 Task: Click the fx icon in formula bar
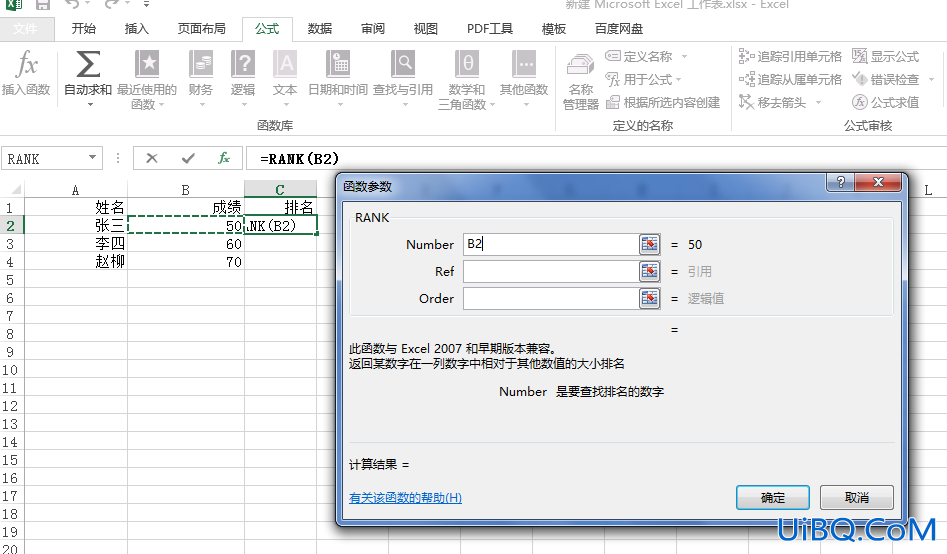(224, 158)
